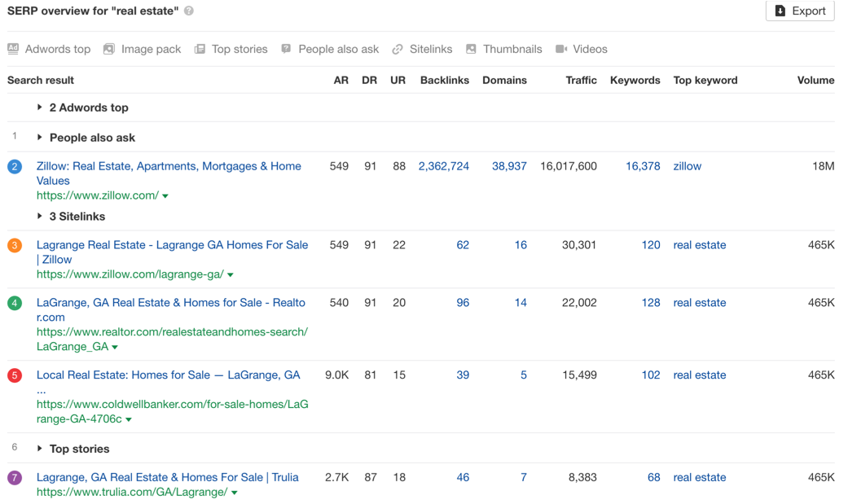Click the 120 keywords value
Screen dimensions: 848x504
tap(651, 246)
